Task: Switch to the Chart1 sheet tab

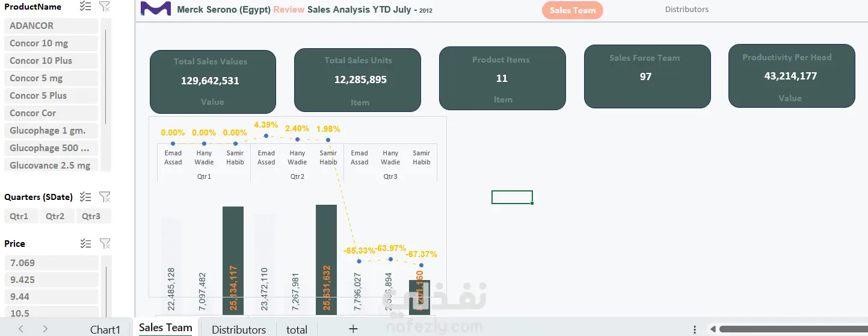Action: pyautogui.click(x=105, y=329)
